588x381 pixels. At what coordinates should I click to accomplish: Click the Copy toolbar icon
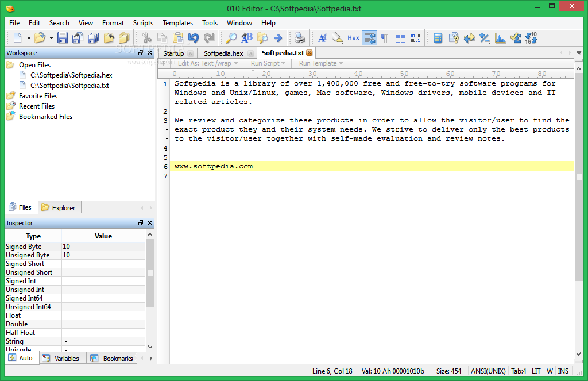pos(163,38)
